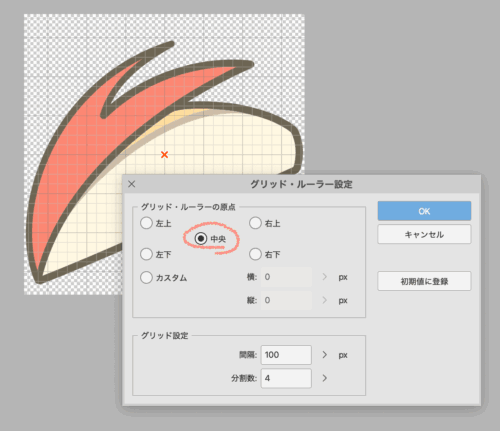Select the 右上 origin radio button
The height and width of the screenshot is (431, 500).
pyautogui.click(x=255, y=223)
